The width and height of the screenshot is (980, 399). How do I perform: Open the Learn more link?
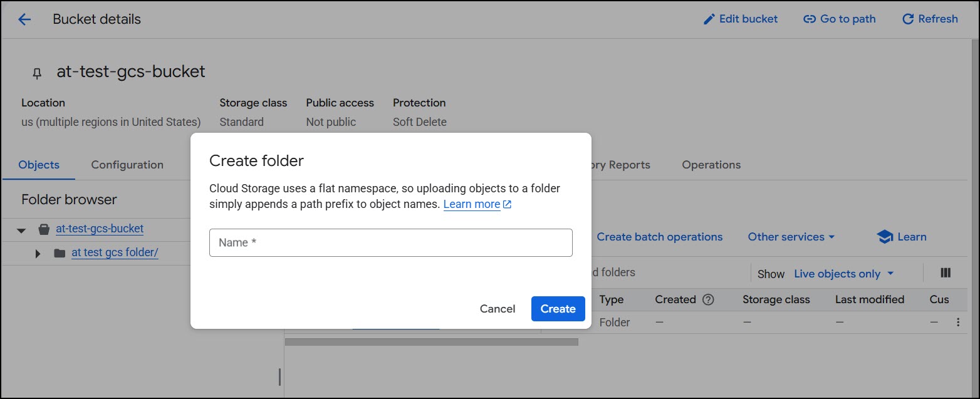tap(477, 204)
